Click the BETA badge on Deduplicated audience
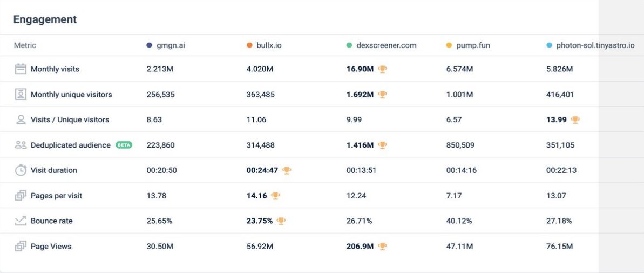644x273 pixels. (124, 145)
